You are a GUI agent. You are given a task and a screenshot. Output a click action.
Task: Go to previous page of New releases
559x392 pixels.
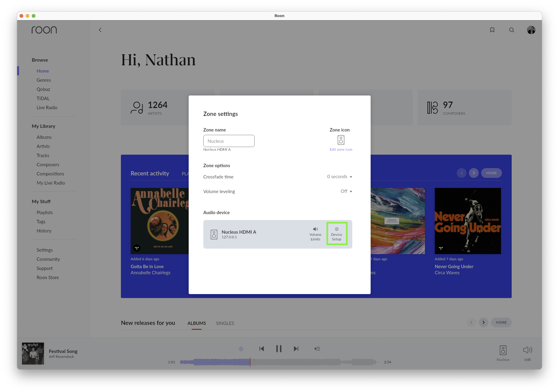click(x=471, y=322)
